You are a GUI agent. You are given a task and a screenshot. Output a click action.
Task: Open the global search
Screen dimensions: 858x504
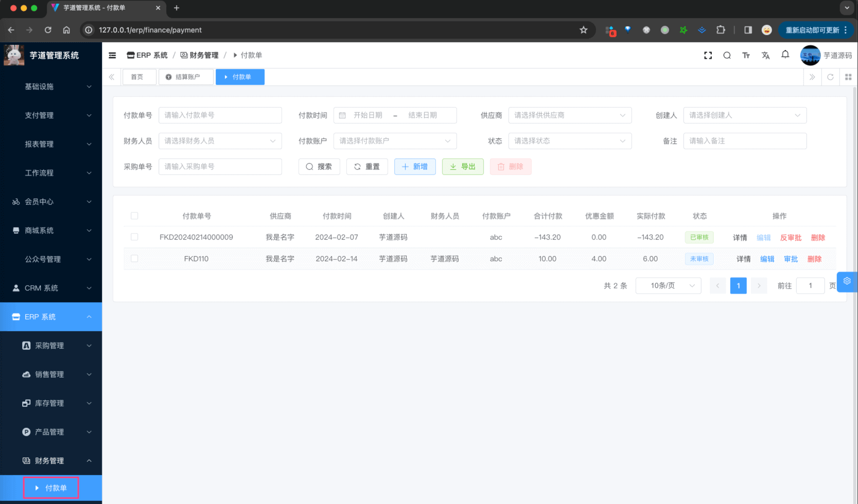tap(727, 55)
